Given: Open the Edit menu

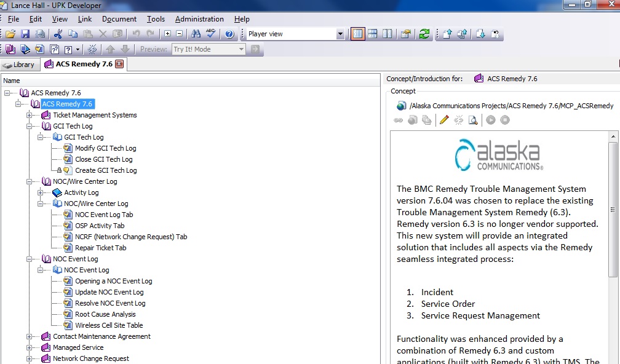Looking at the screenshot, I should pyautogui.click(x=35, y=19).
